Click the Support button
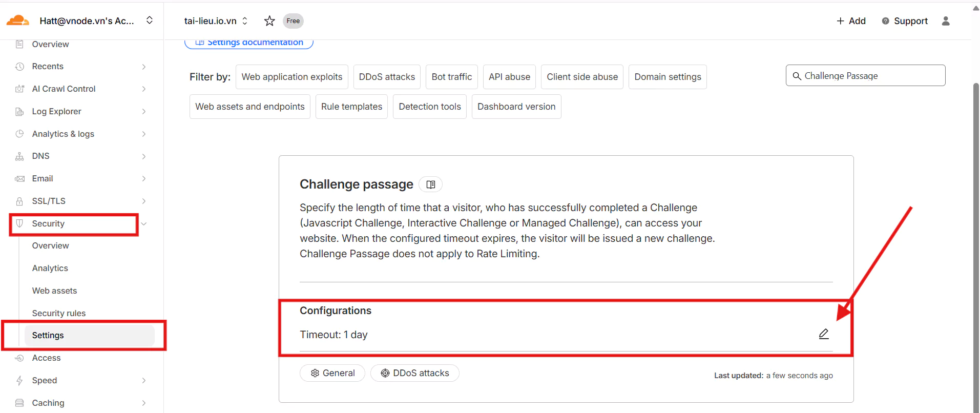980x413 pixels. (x=905, y=21)
